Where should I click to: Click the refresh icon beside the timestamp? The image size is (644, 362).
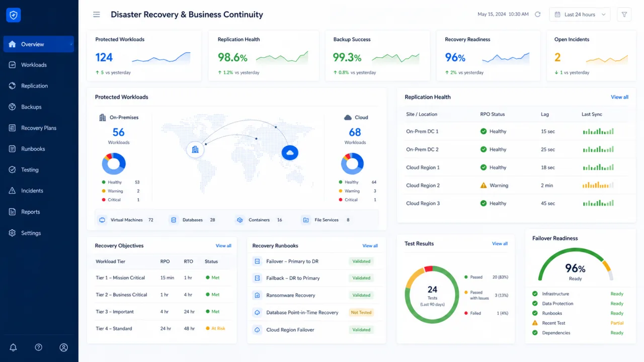(537, 15)
